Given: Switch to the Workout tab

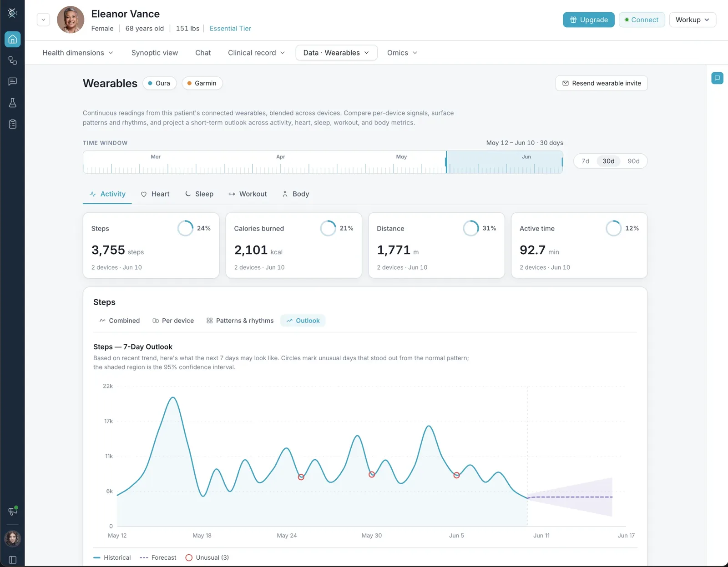Looking at the screenshot, I should click(248, 194).
